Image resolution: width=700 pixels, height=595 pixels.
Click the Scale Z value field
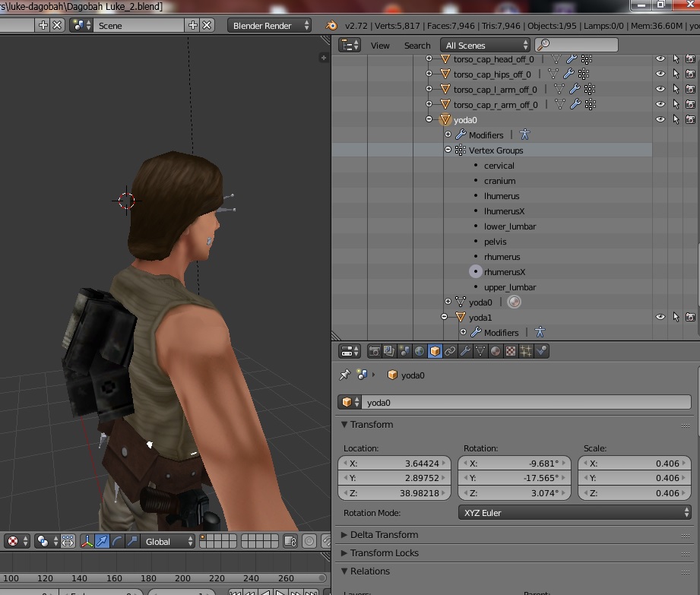635,492
